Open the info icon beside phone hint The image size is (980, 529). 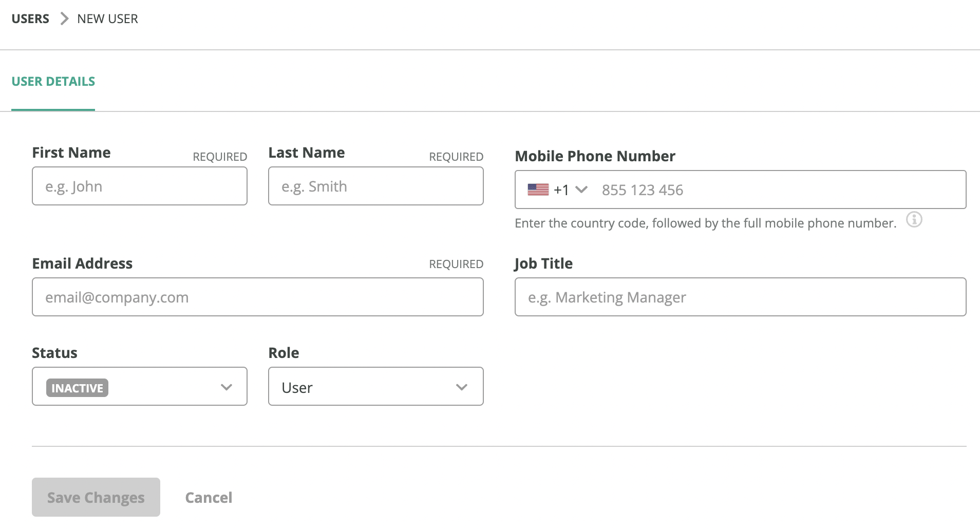pyautogui.click(x=914, y=220)
